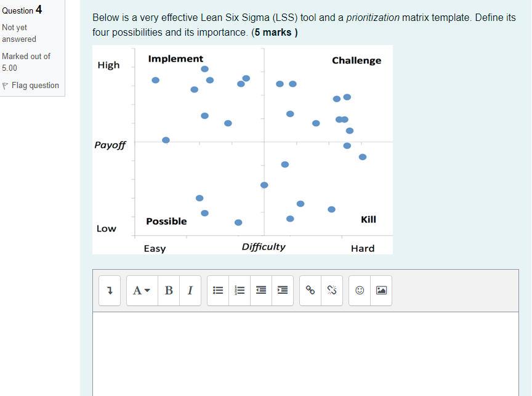This screenshot has height=396, width=532.
Task: Decrease paragraph indent
Action: [260, 290]
